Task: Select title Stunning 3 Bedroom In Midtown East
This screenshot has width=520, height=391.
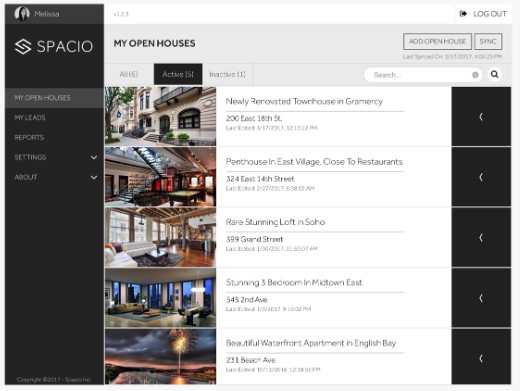Action: [x=294, y=283]
